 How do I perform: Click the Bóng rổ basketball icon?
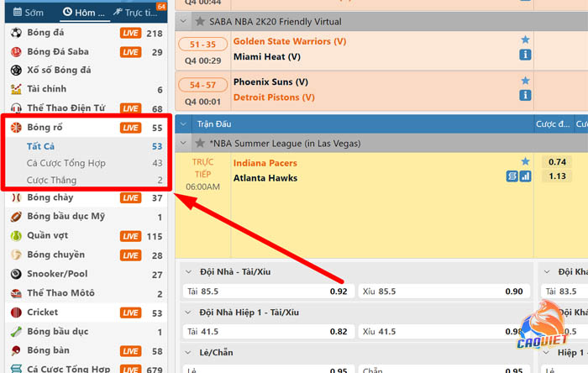16,128
